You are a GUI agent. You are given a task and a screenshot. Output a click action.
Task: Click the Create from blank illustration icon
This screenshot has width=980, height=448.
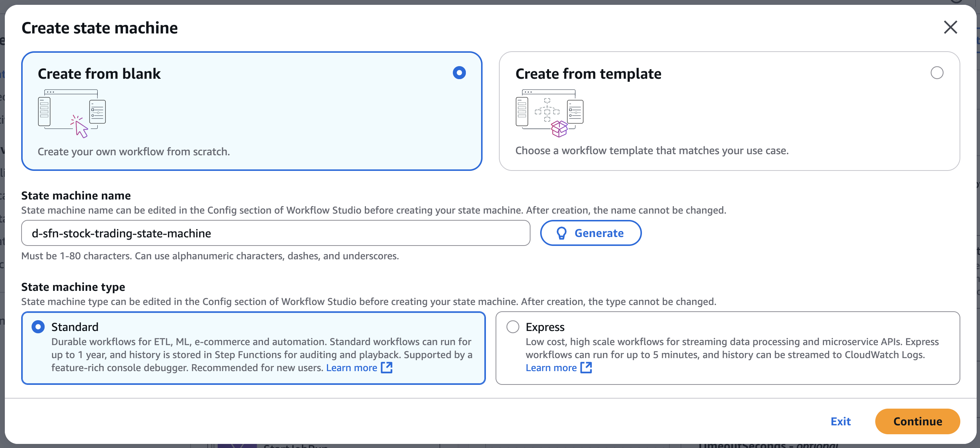pyautogui.click(x=72, y=113)
